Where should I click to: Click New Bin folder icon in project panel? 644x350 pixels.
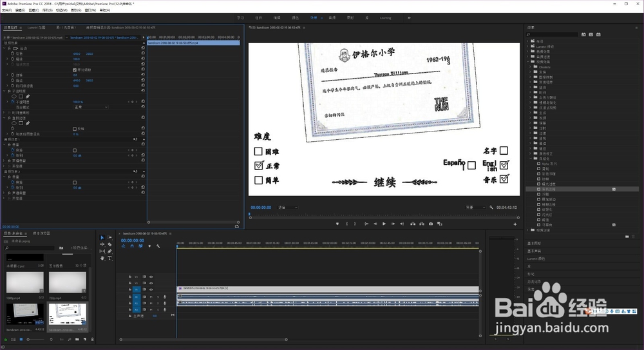[x=78, y=339]
